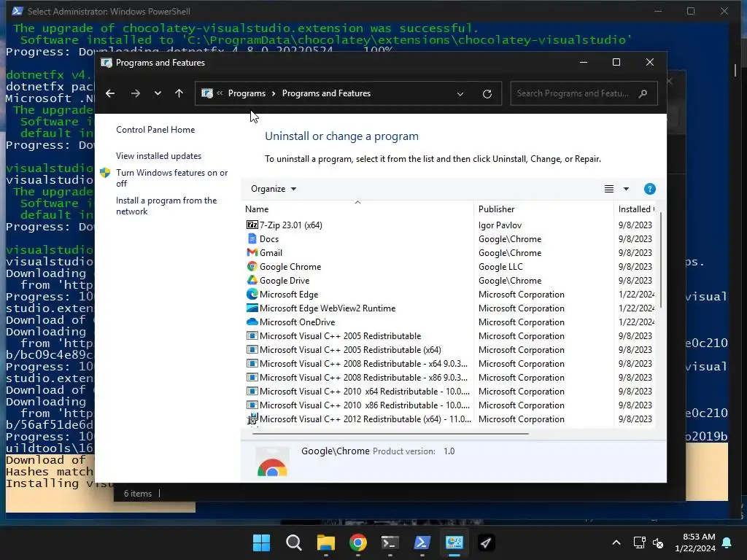Sort by the Installed On column header
Viewport: 747px width, 560px height.
pyautogui.click(x=635, y=209)
